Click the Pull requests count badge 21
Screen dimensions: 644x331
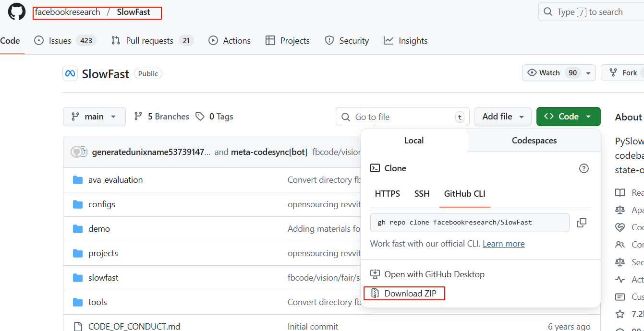point(186,41)
